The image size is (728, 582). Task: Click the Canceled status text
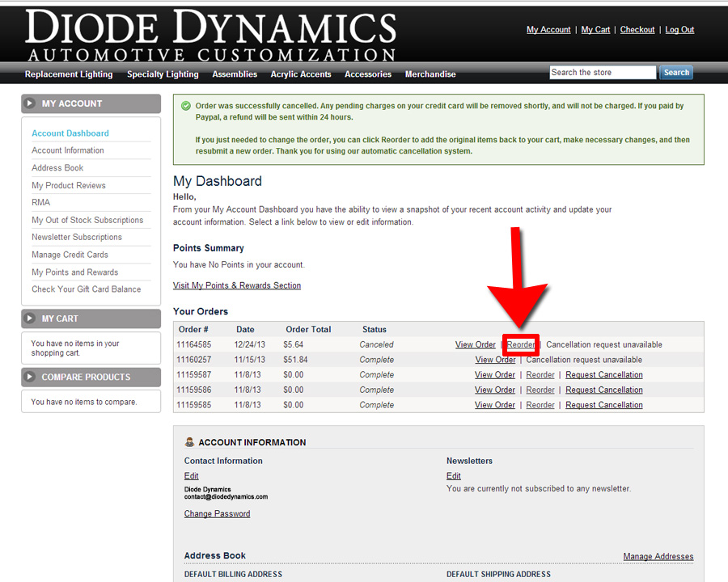pyautogui.click(x=376, y=344)
